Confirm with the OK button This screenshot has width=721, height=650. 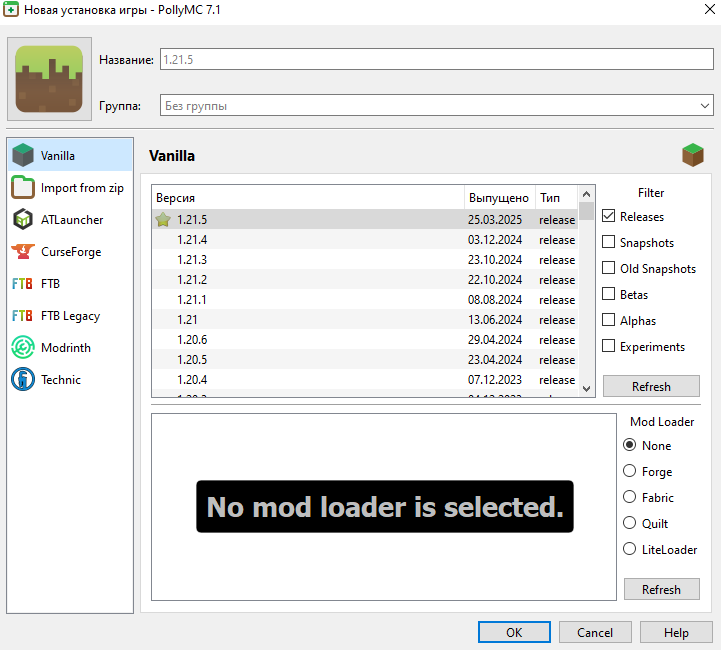point(514,633)
